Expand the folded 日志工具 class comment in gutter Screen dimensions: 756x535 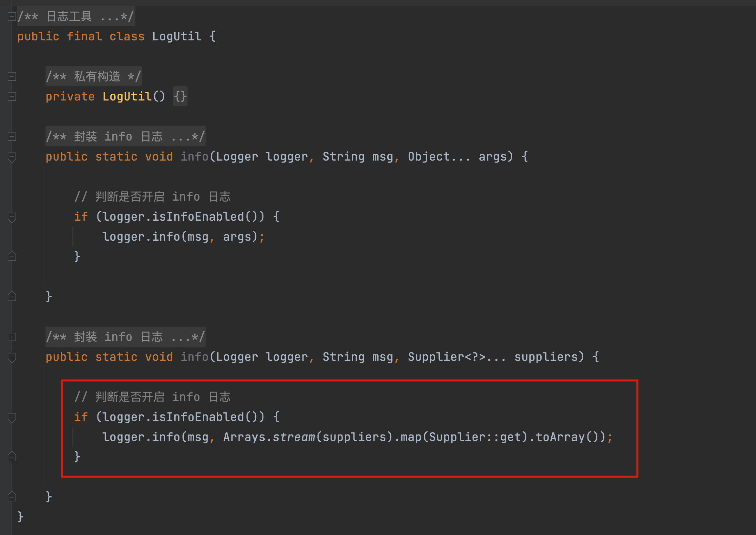[x=12, y=16]
